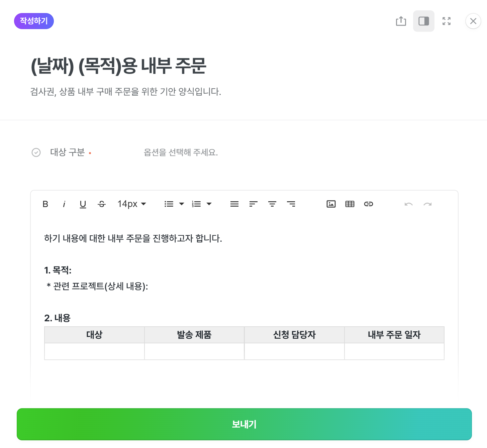Toggle bold formatting
The width and height of the screenshot is (487, 448).
pos(45,204)
